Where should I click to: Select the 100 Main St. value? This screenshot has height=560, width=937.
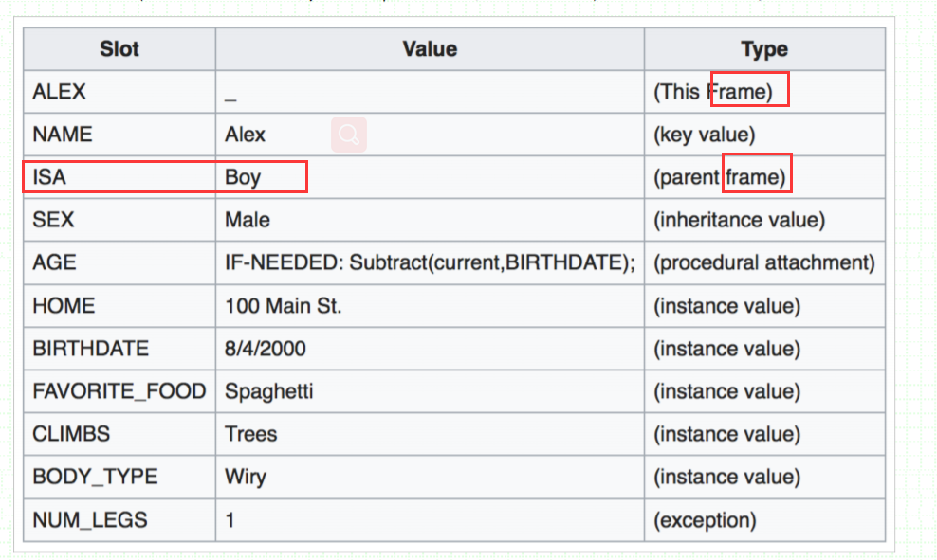click(284, 306)
